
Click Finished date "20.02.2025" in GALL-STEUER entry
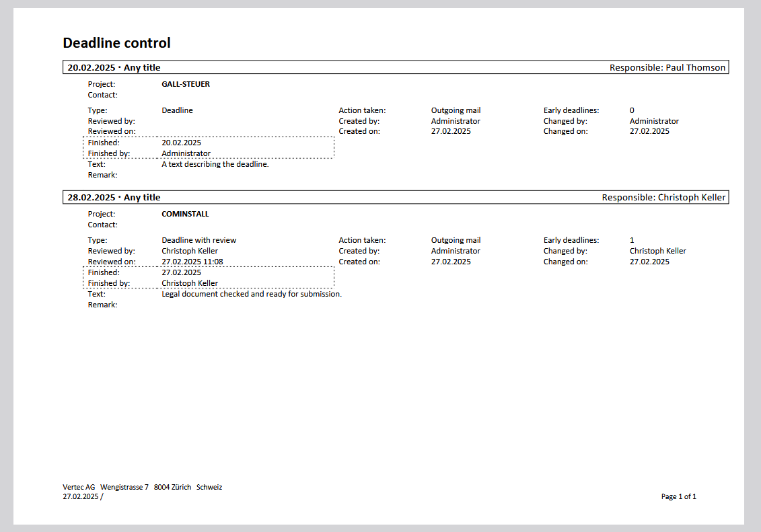click(x=181, y=143)
